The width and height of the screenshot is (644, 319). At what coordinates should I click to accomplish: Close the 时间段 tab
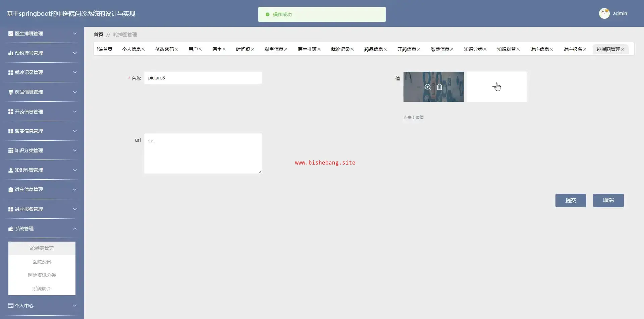[x=253, y=49]
